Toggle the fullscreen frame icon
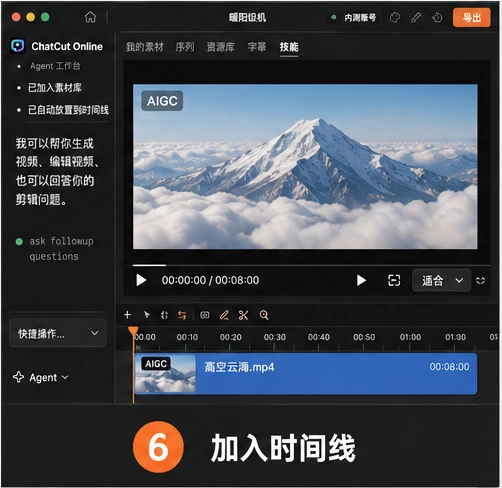Screen dimensions: 502x488 [394, 280]
